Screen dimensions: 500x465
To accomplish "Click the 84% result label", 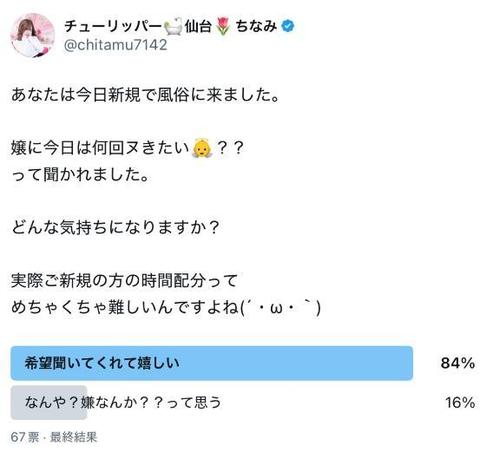I will 458,363.
